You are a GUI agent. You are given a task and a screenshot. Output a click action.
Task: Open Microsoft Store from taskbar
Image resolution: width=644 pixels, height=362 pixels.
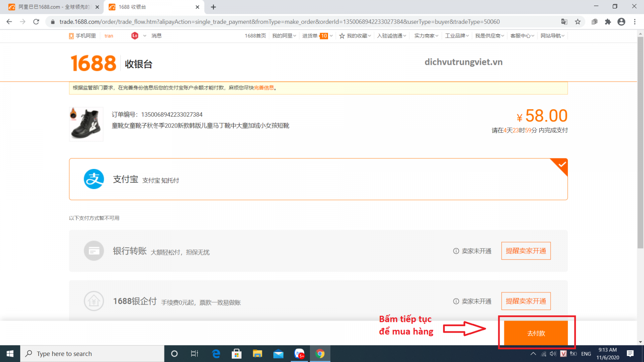pyautogui.click(x=237, y=354)
